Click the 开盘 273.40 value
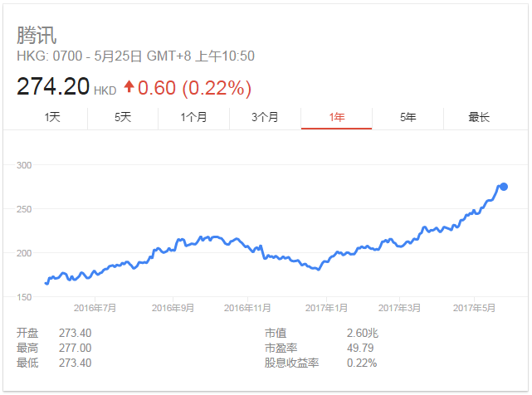Image resolution: width=532 pixels, height=395 pixels. [75, 333]
